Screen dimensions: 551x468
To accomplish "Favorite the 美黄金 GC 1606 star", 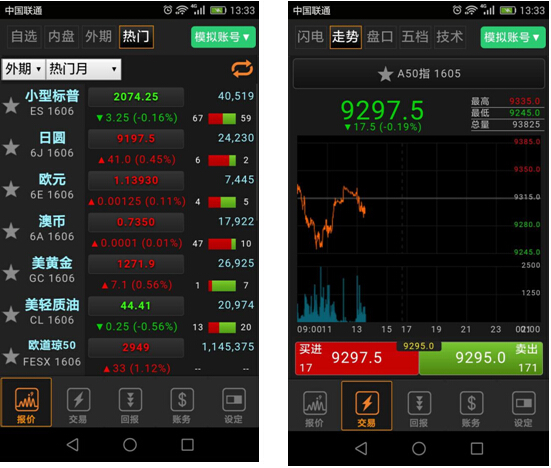I will 11,273.
